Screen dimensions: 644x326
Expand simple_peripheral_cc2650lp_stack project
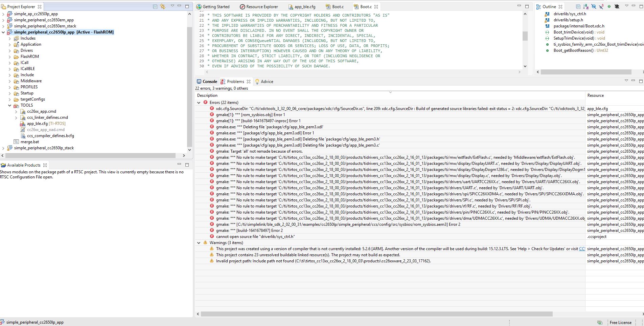point(3,148)
